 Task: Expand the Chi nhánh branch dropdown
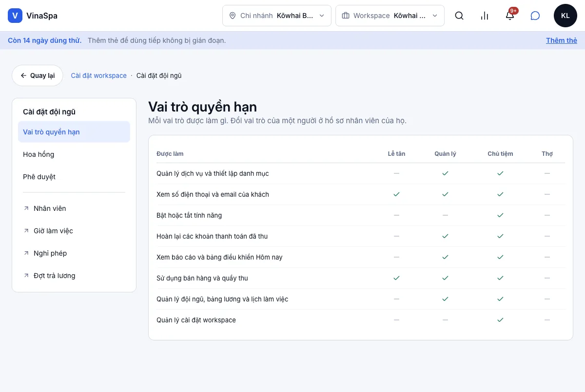(277, 16)
